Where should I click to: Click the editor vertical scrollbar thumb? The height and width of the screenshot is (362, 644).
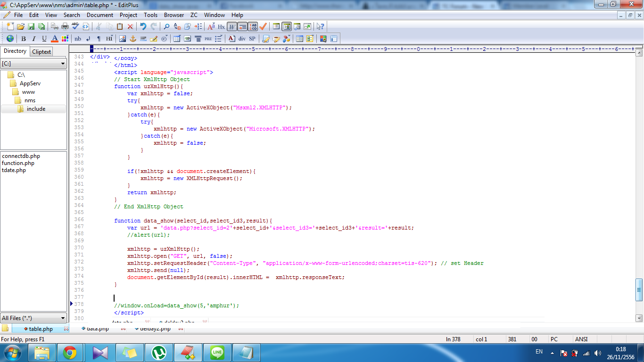[639, 289]
